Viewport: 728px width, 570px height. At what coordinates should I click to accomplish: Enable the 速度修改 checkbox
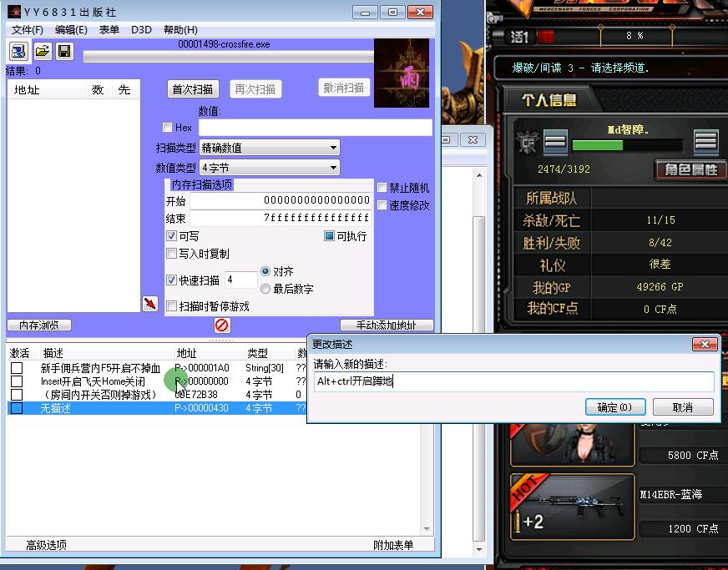point(382,205)
